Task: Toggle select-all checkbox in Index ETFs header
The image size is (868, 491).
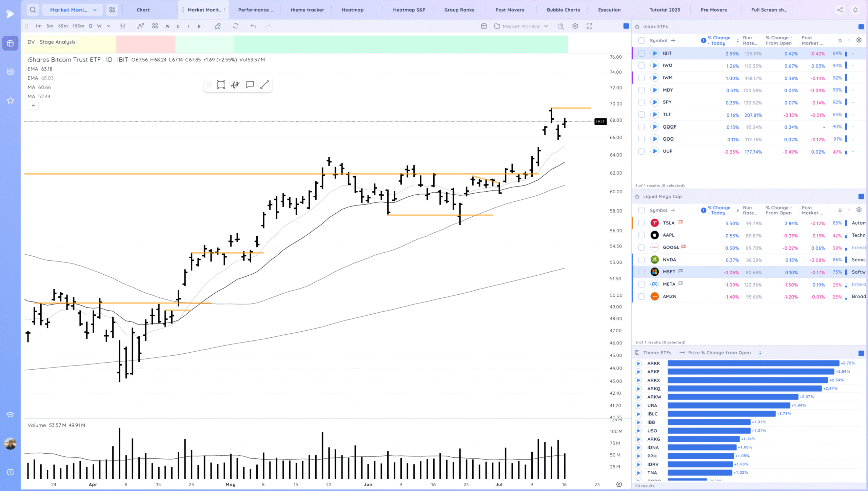Action: [x=641, y=41]
